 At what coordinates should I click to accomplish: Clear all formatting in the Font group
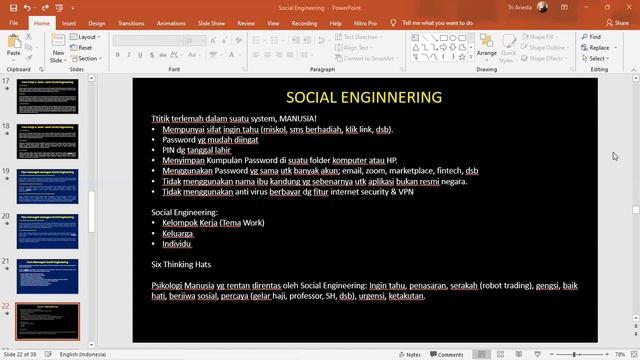(x=238, y=40)
